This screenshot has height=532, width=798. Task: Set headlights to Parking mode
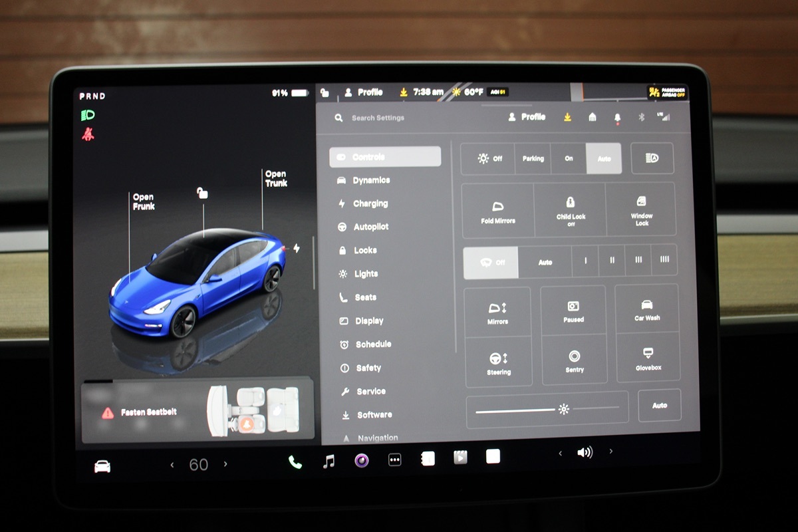(533, 158)
